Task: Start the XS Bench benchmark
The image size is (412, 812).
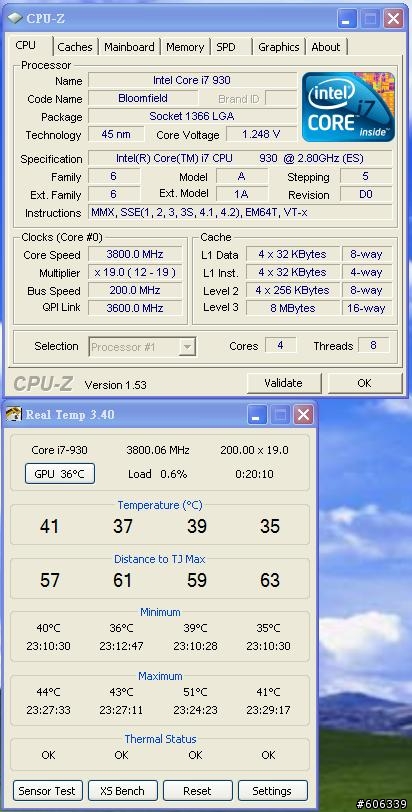Action: click(122, 791)
